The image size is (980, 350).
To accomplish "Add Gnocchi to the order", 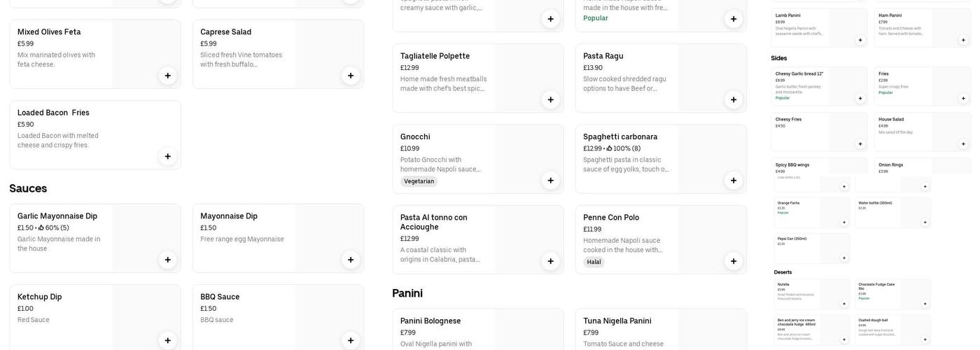I will (551, 181).
